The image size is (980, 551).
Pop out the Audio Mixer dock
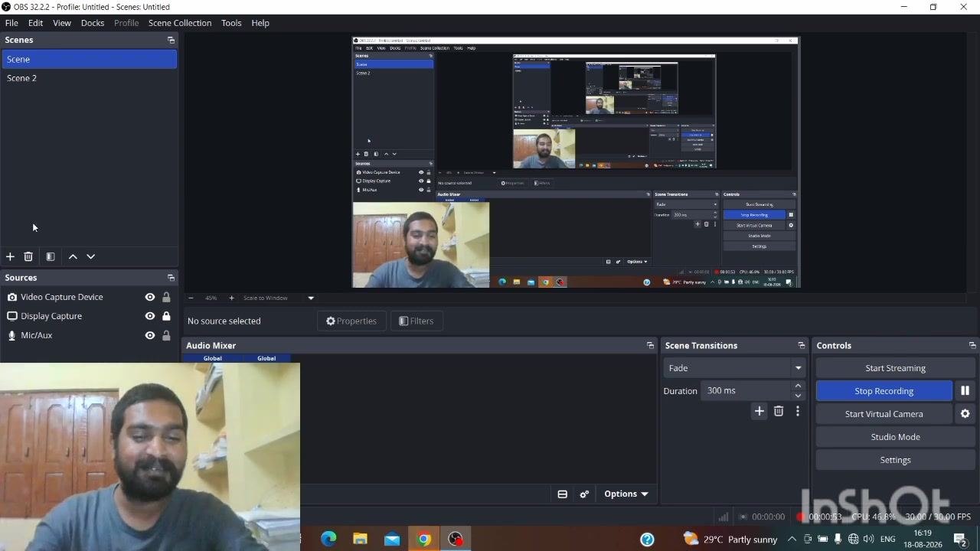coord(650,346)
